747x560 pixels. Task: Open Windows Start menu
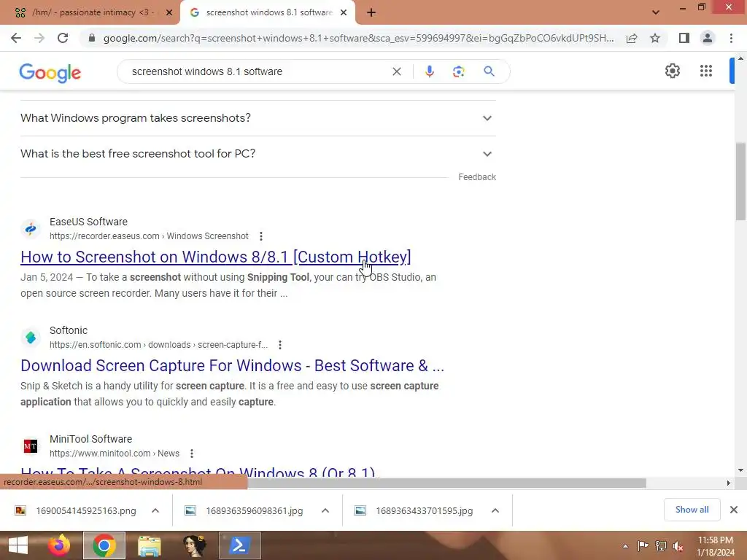[18, 545]
